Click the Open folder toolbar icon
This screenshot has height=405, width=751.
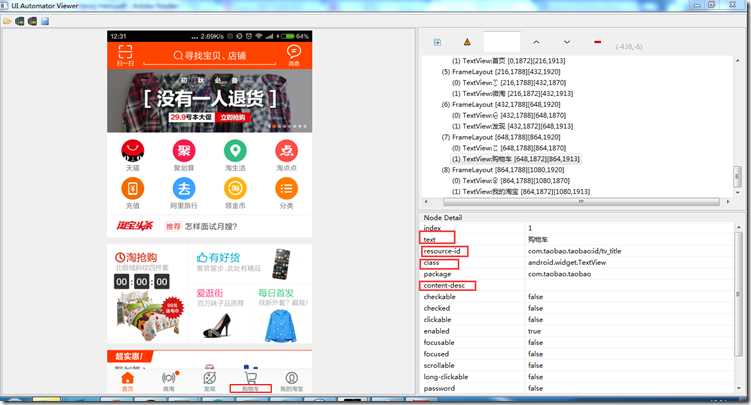(7, 22)
